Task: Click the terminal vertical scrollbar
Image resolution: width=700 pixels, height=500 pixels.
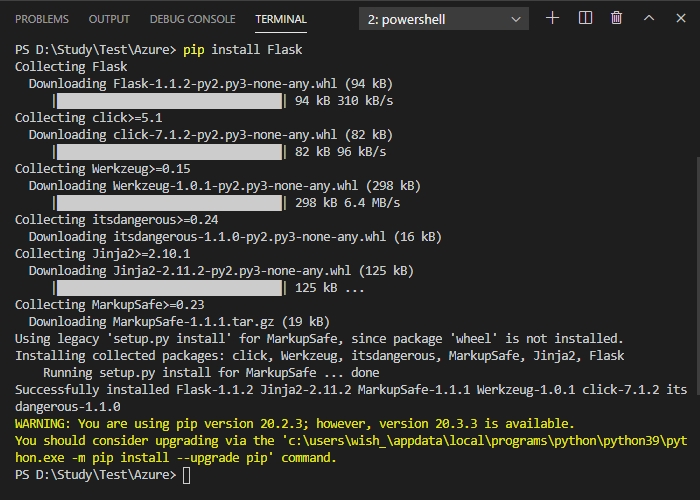Action: coord(697,277)
